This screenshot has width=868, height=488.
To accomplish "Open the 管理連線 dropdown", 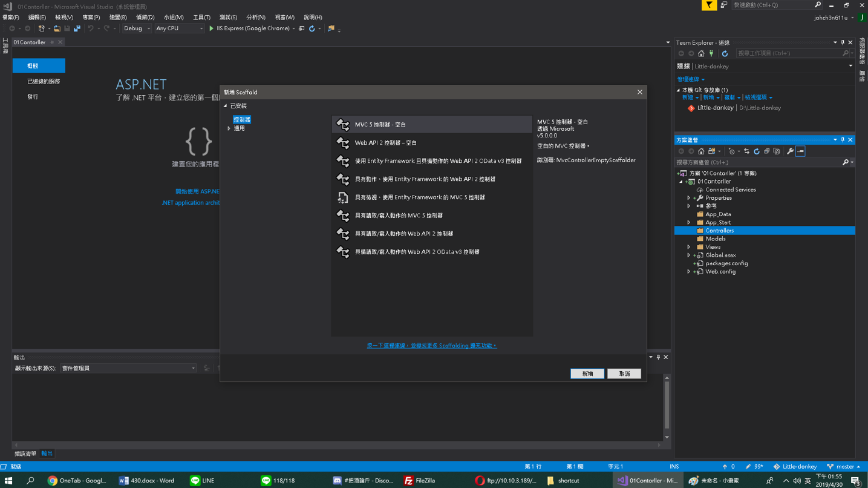I will pos(691,79).
